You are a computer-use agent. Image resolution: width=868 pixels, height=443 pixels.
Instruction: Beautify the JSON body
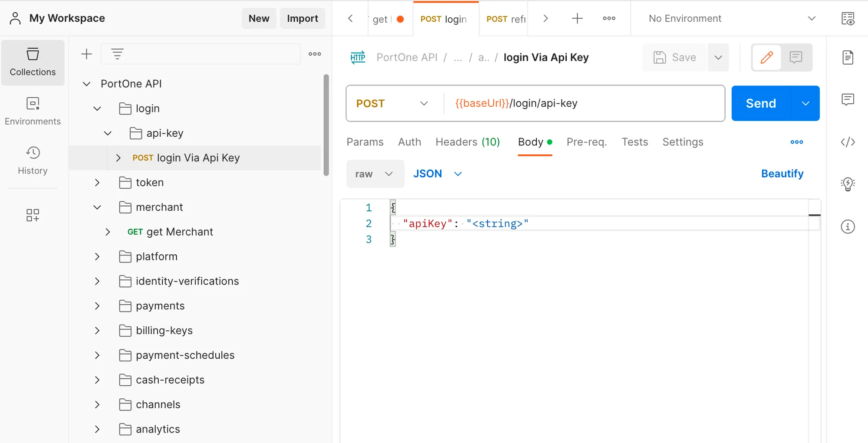(782, 173)
